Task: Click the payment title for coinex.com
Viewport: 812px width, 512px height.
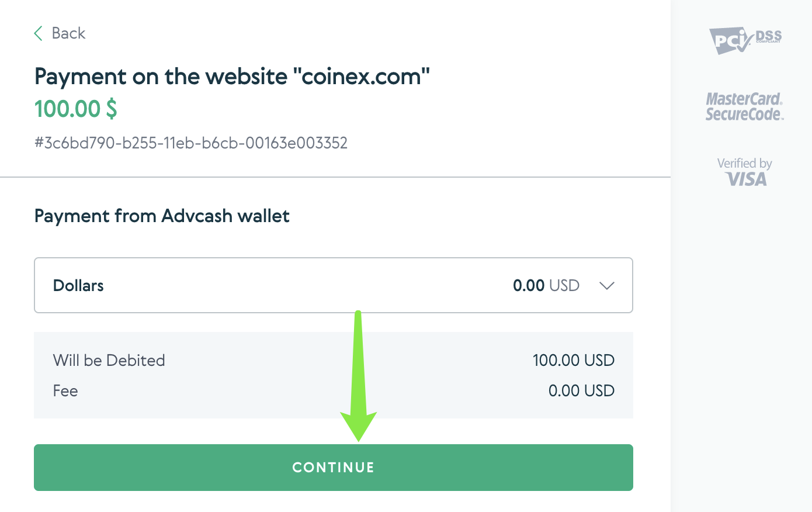Action: 232,76
